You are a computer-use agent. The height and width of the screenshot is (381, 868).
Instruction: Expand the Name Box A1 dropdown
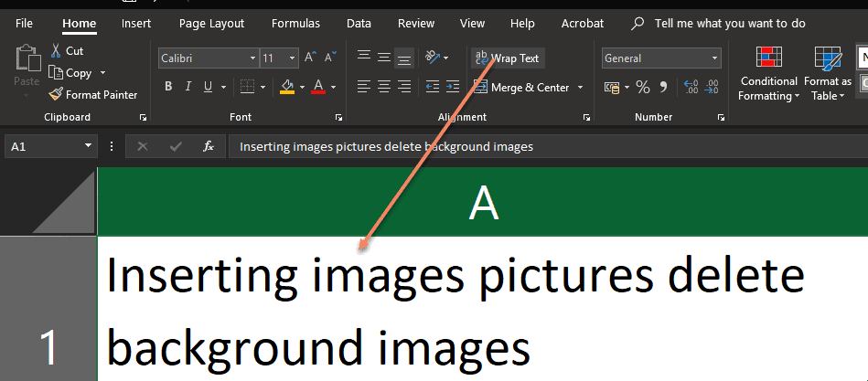pyautogui.click(x=88, y=146)
